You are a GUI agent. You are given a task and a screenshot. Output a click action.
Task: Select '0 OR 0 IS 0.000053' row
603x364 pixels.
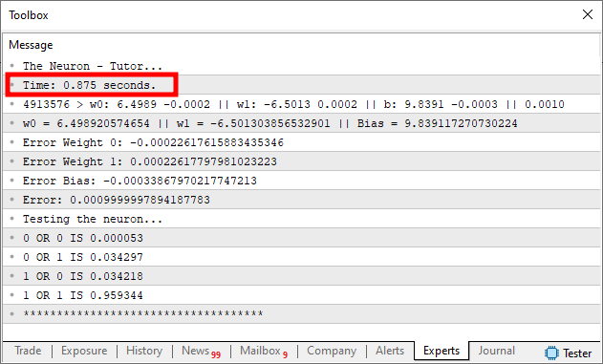click(302, 238)
